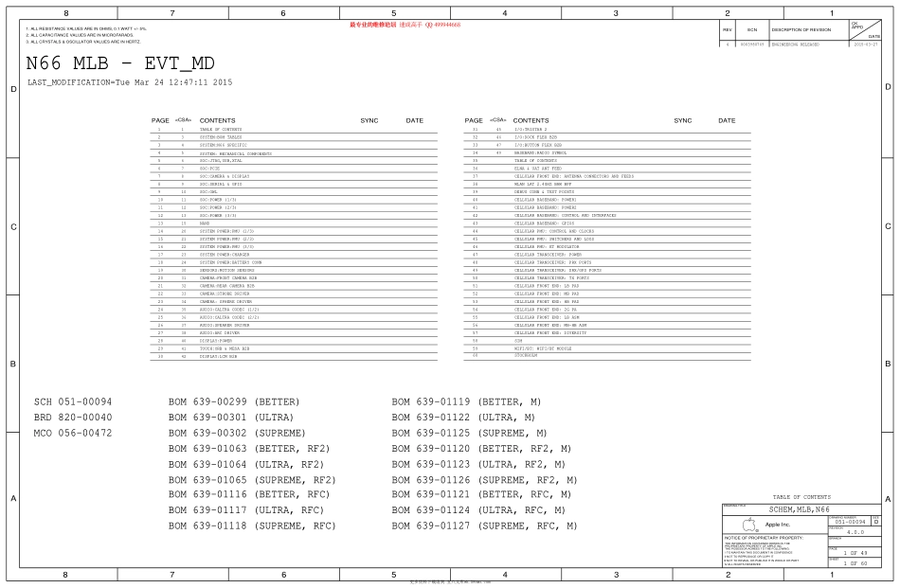Select 'BOM 639-01064 (ULTRA, RF2)' entry
Image resolution: width=900 pixels, height=588 pixels.
pyautogui.click(x=246, y=464)
